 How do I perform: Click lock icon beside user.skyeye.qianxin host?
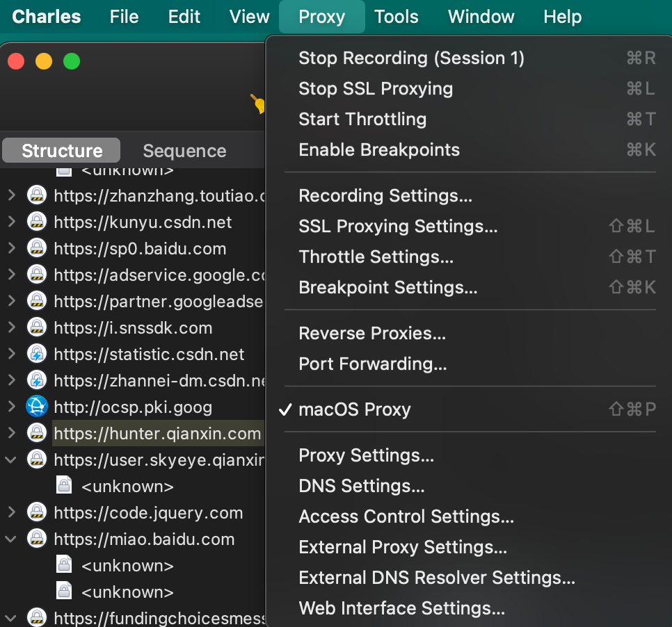click(37, 459)
